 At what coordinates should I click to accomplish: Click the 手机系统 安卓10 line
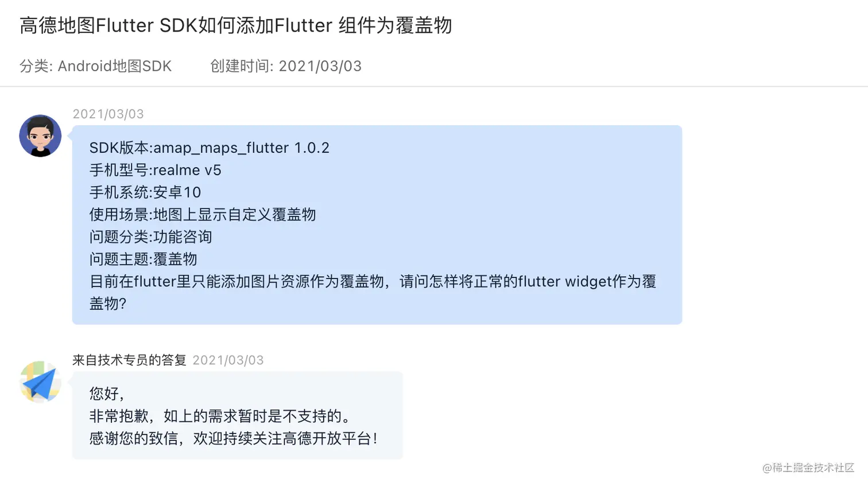coord(145,192)
